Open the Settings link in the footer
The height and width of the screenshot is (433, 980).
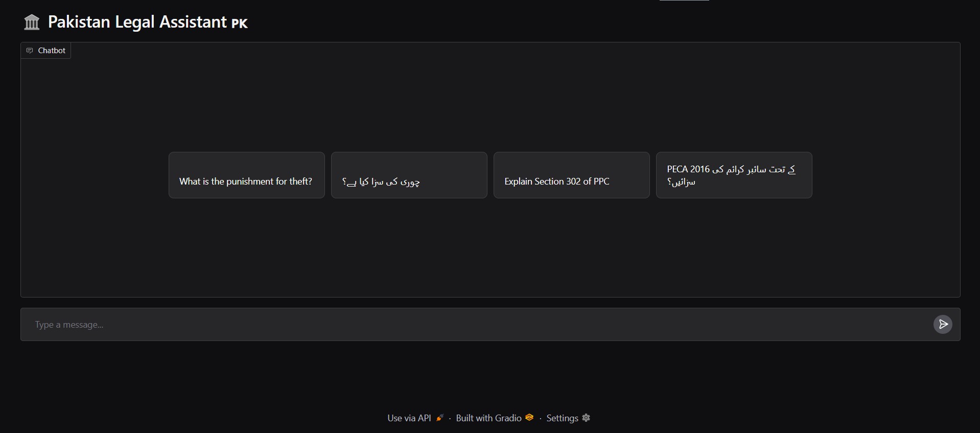click(x=562, y=418)
